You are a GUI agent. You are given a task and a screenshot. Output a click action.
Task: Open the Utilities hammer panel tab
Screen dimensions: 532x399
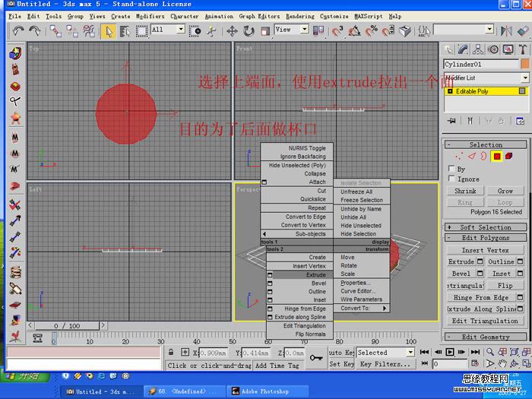point(523,50)
